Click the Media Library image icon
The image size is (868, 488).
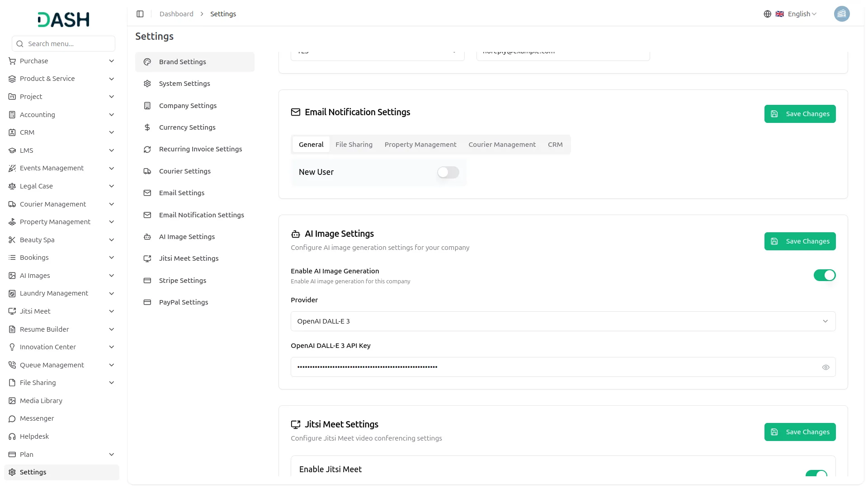click(12, 401)
